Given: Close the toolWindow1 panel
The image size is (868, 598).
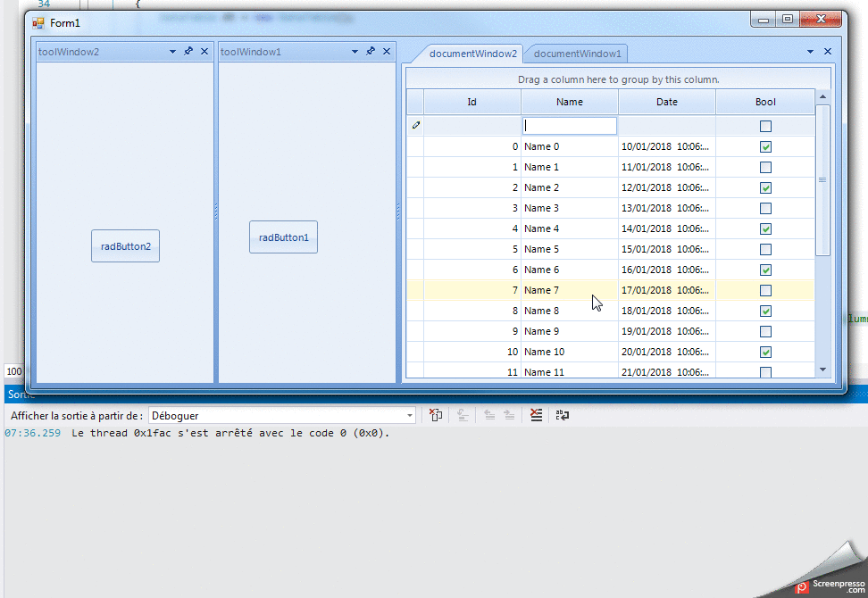Looking at the screenshot, I should pos(387,52).
